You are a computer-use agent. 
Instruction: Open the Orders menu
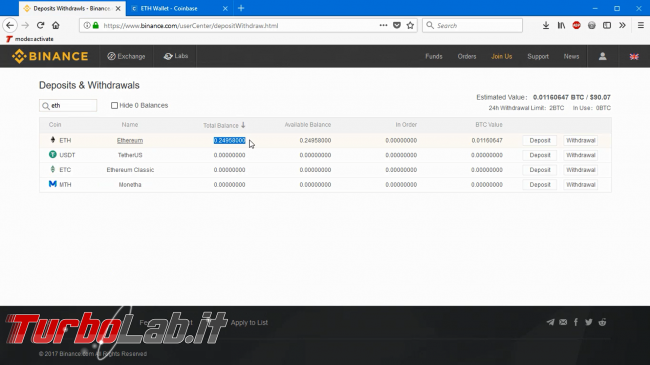(467, 56)
